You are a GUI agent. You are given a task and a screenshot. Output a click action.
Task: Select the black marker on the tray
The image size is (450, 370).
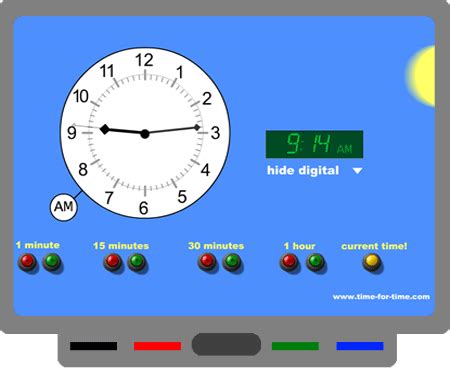point(93,346)
